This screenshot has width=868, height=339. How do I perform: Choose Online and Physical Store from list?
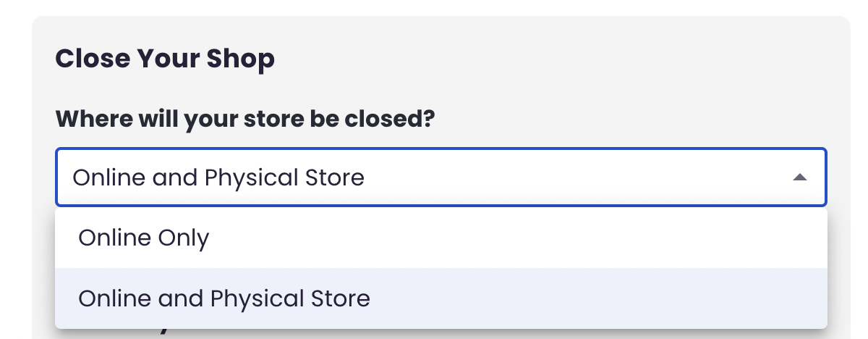tap(441, 298)
